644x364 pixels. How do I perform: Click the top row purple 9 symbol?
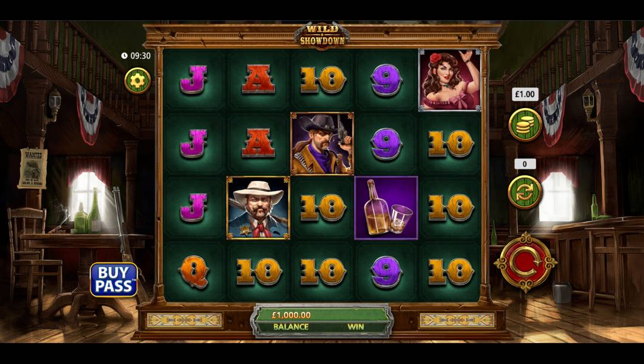tap(386, 80)
